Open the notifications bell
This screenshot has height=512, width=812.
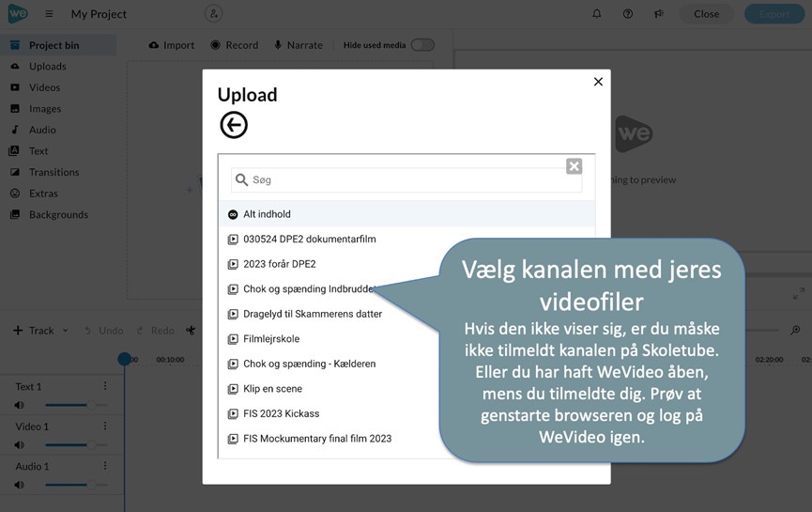597,14
